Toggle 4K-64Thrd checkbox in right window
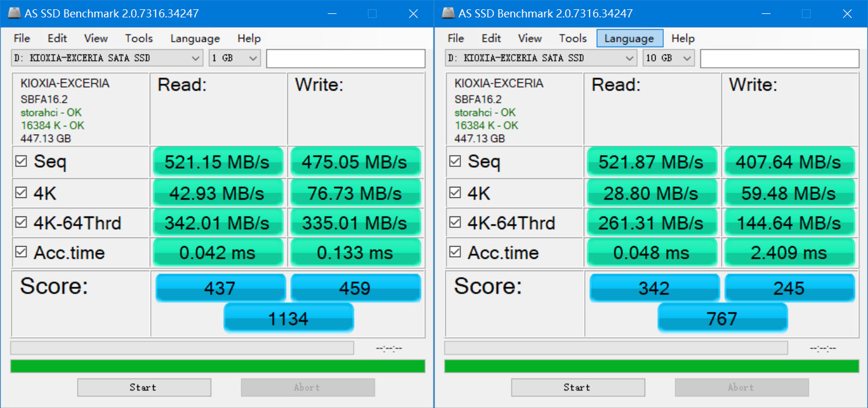This screenshot has width=868, height=408. 455,222
